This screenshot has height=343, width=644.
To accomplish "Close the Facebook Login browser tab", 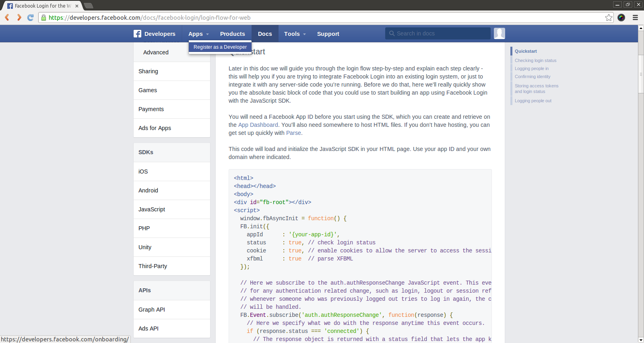I will tap(77, 6).
